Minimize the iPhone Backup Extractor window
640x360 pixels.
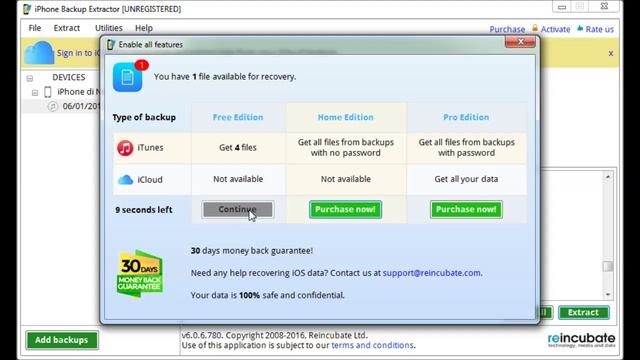(562, 7)
